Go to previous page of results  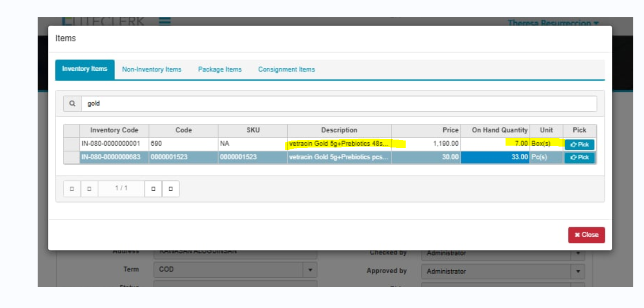pyautogui.click(x=89, y=189)
